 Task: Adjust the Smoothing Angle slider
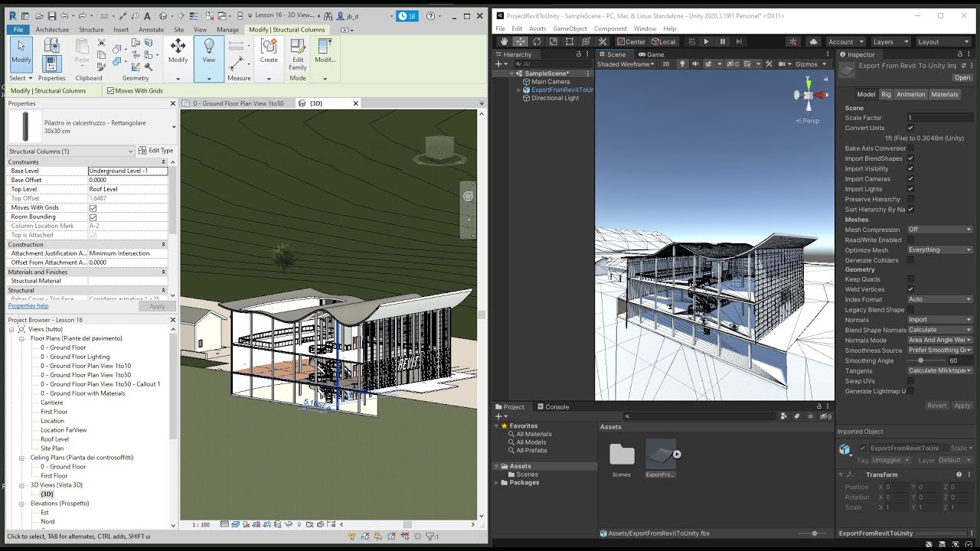point(920,360)
